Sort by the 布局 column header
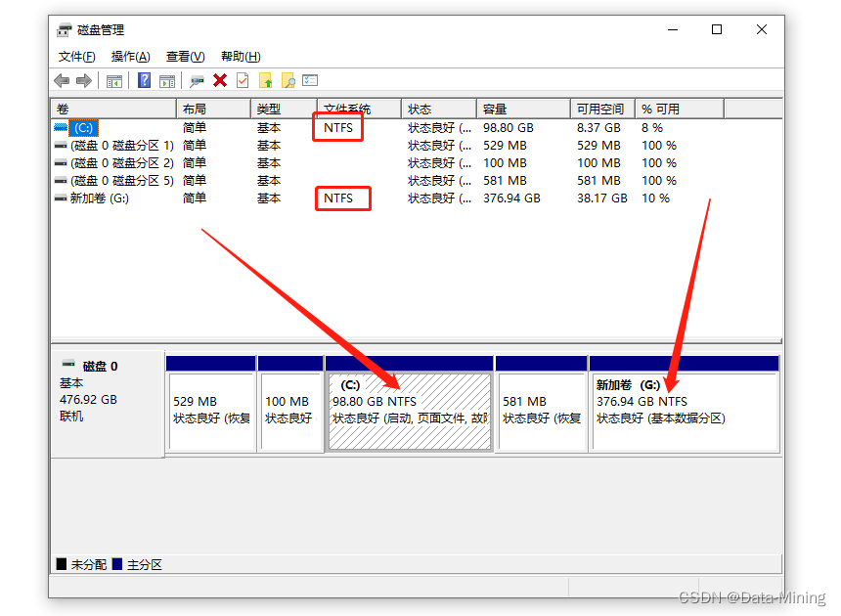 tap(213, 109)
